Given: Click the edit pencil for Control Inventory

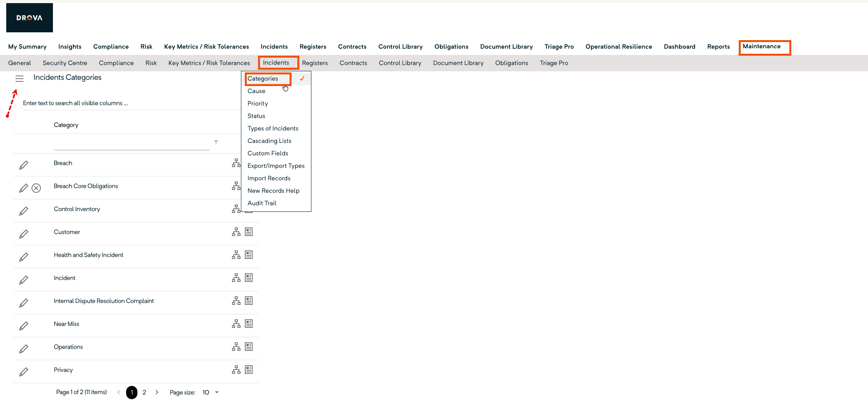Looking at the screenshot, I should tap(24, 211).
